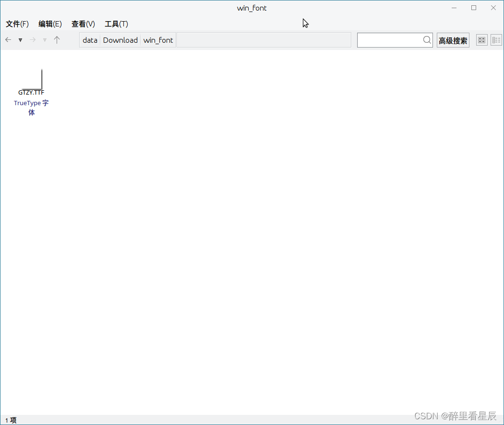504x425 pixels.
Task: Go up to the parent folder
Action: click(57, 40)
